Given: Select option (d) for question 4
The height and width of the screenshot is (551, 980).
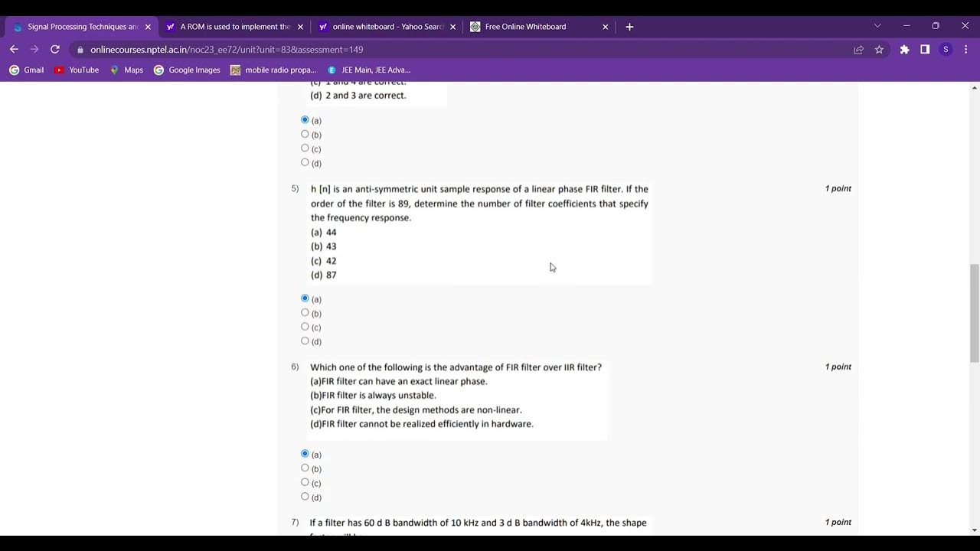Looking at the screenshot, I should (x=305, y=162).
